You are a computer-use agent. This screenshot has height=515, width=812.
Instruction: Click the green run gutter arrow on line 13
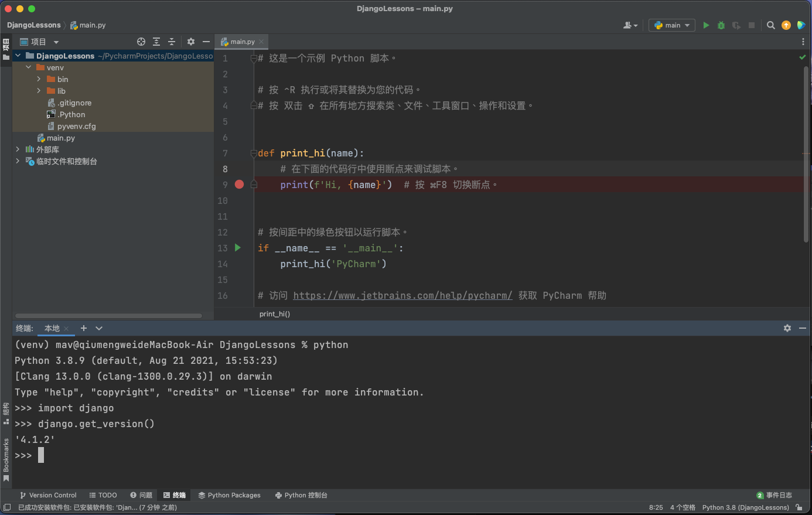238,248
